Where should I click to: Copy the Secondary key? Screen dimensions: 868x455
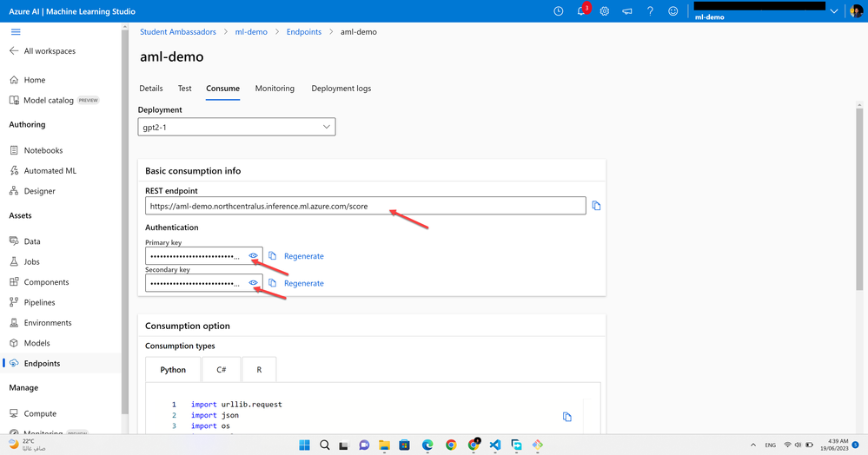click(x=272, y=283)
